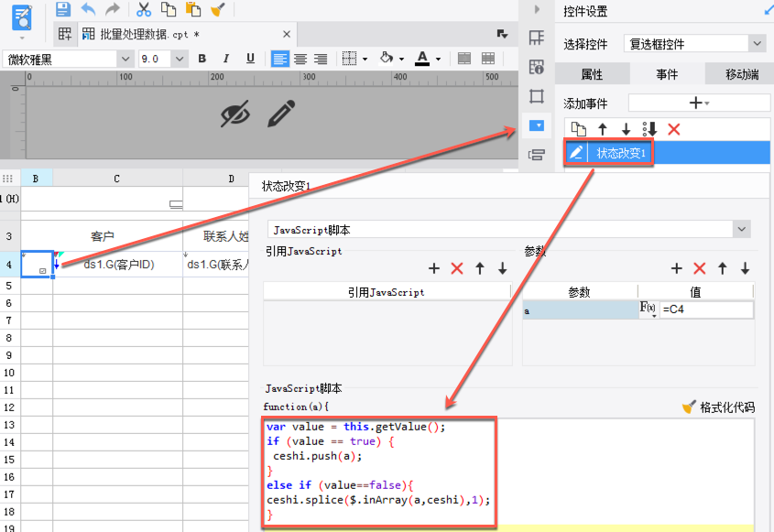Toggle Bold formatting
Viewport: 774px width, 532px height.
pos(202,59)
